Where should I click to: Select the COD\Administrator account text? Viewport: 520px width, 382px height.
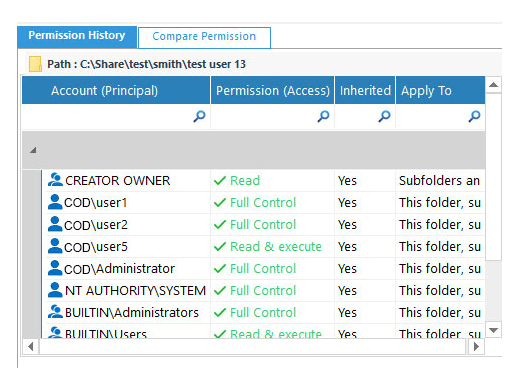click(119, 269)
